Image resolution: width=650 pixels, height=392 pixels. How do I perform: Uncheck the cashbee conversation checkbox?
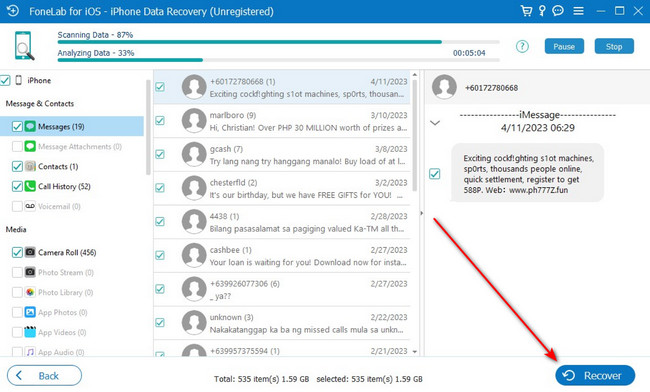click(160, 255)
